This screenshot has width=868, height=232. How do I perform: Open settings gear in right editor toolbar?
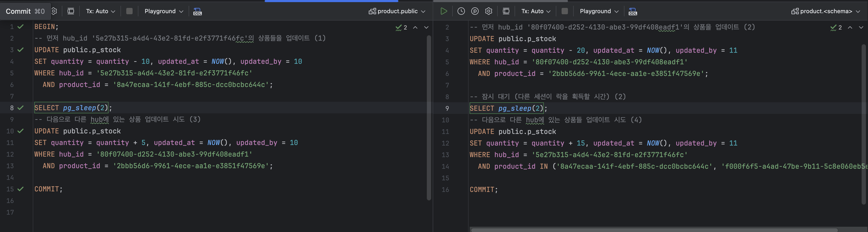[489, 11]
